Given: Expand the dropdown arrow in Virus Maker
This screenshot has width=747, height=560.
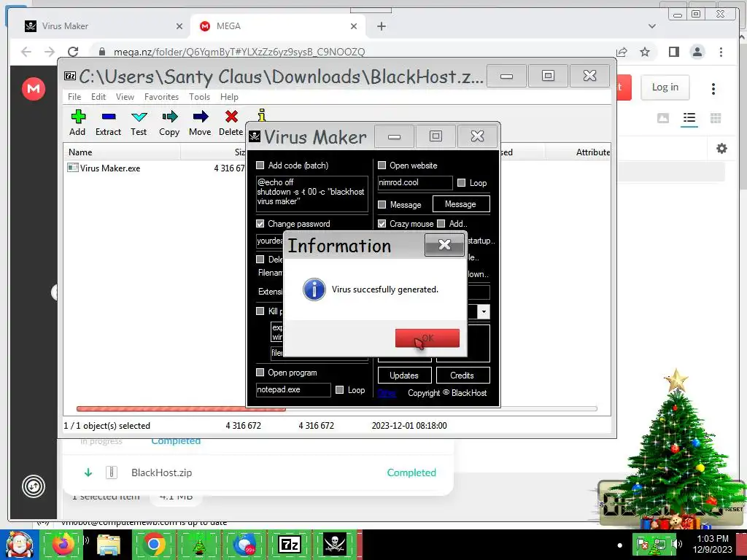Looking at the screenshot, I should pos(484,311).
